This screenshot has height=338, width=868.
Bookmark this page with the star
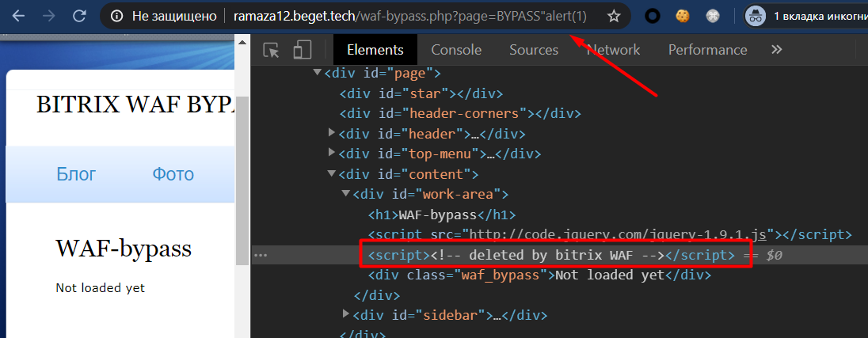(613, 17)
